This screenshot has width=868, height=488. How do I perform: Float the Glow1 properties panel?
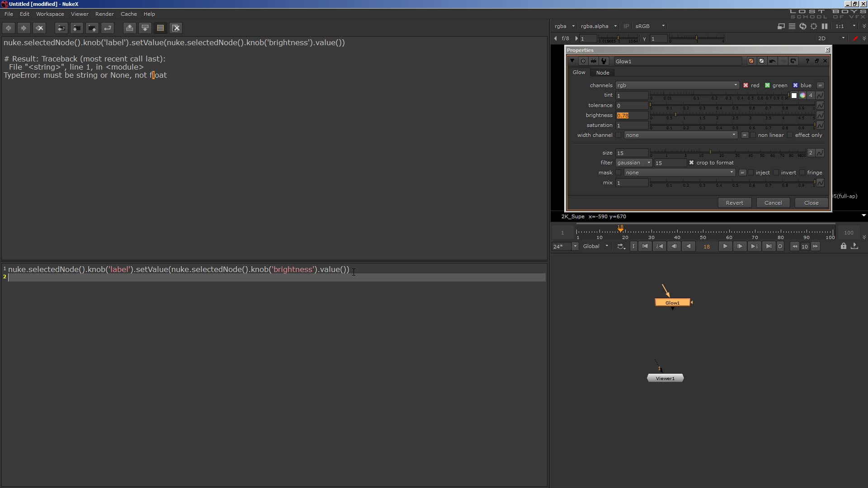[x=817, y=61]
